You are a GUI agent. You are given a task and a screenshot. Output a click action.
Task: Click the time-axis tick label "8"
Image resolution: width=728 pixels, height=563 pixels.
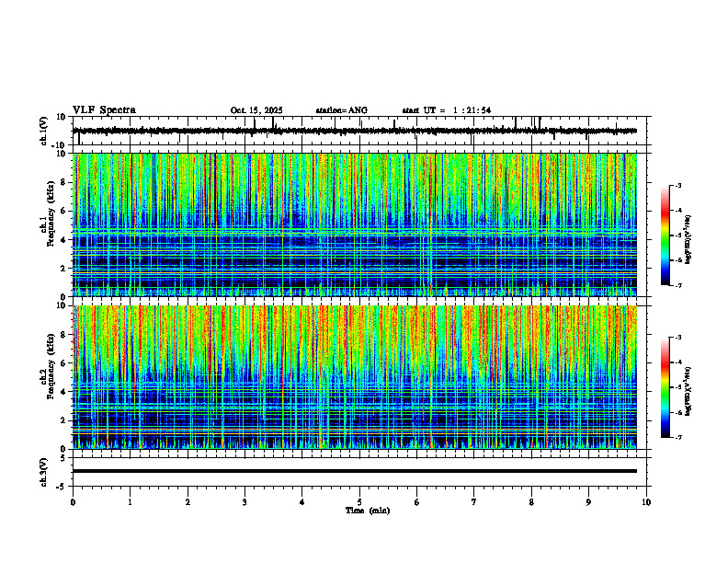click(531, 502)
